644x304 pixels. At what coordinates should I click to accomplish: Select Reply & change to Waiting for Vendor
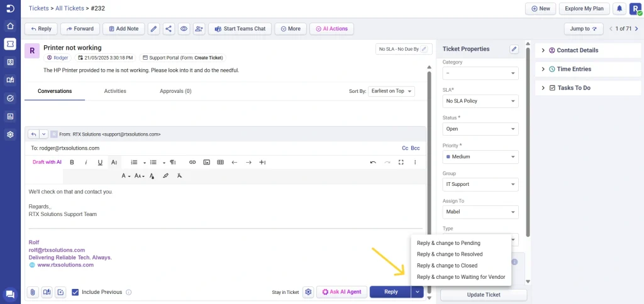point(461,277)
